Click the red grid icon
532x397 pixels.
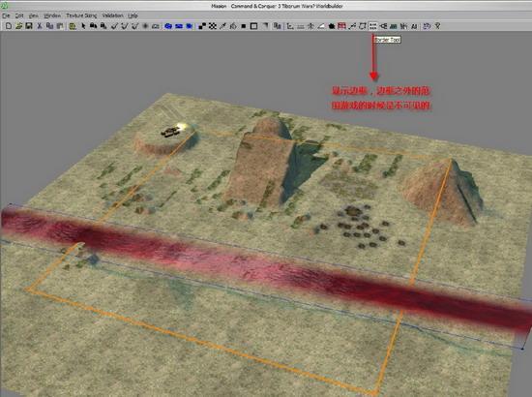pyautogui.click(x=341, y=26)
